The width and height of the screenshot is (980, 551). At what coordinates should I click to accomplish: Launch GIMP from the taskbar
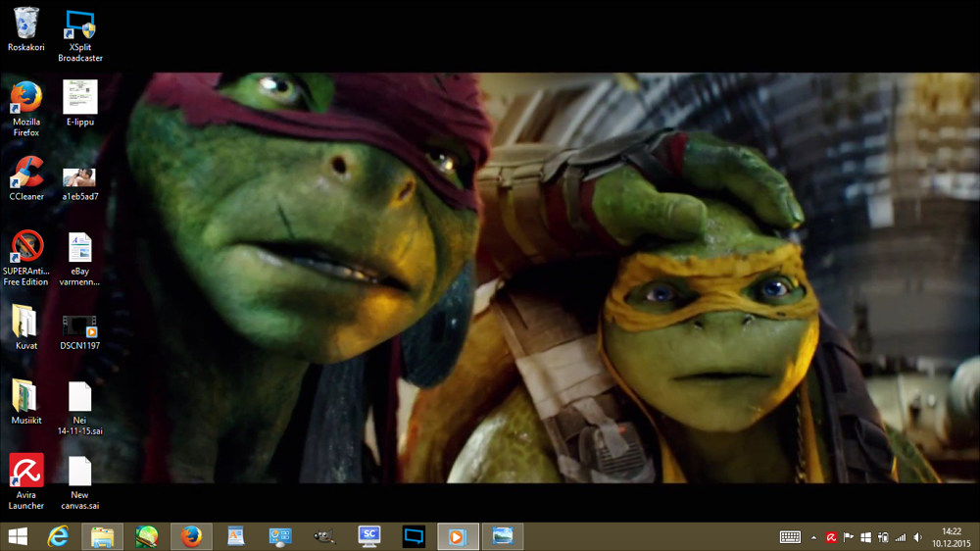pyautogui.click(x=324, y=536)
